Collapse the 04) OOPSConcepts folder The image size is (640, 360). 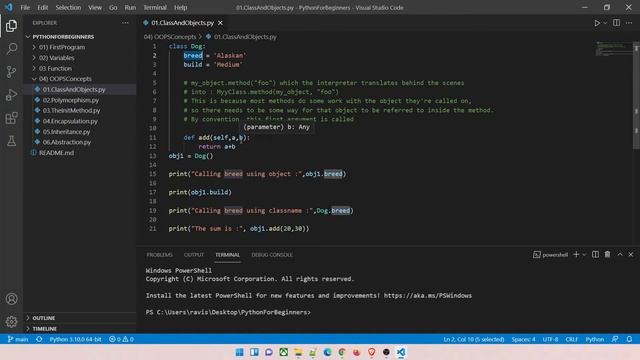click(65, 79)
